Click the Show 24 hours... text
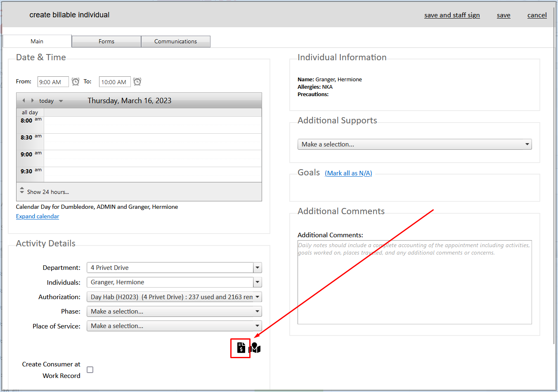The image size is (558, 392). [48, 192]
